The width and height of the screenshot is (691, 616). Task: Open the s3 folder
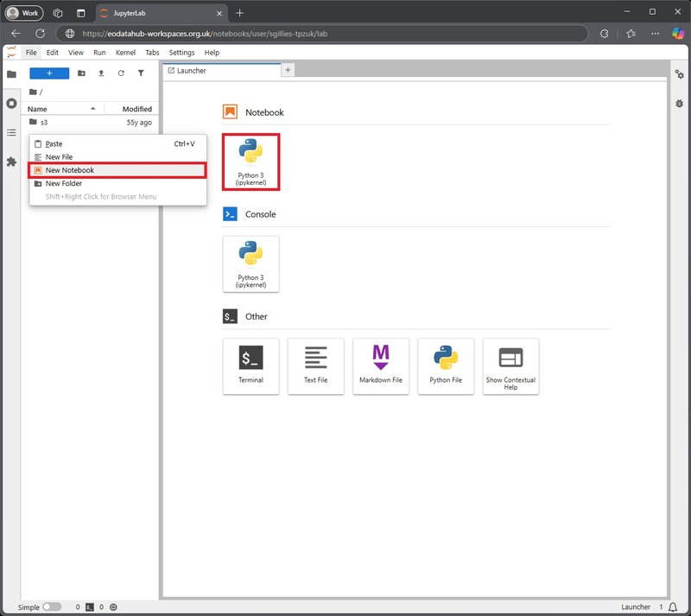coord(44,123)
